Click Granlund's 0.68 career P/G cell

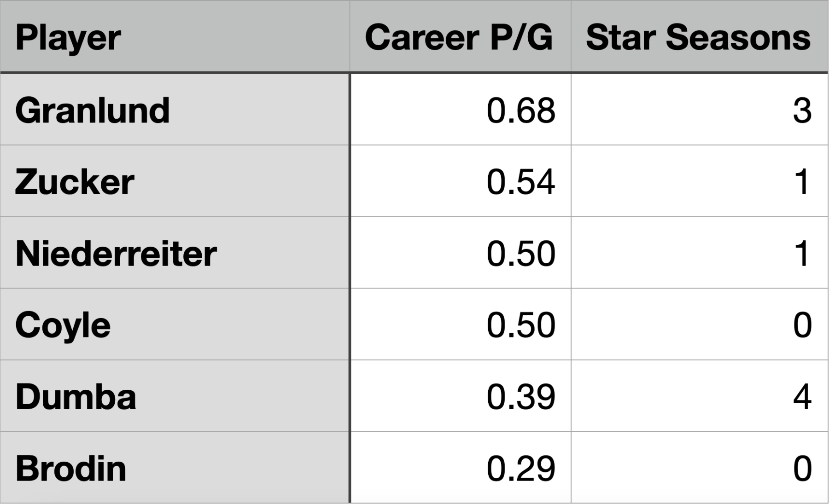520,110
